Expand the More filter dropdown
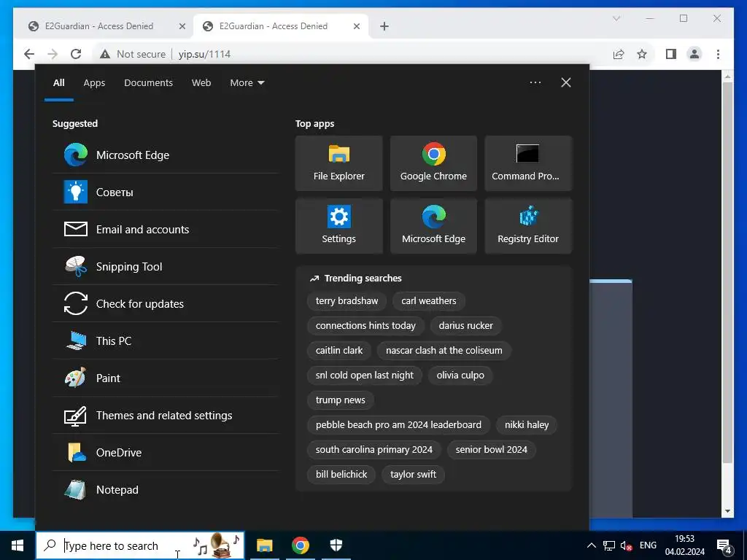 pos(247,82)
